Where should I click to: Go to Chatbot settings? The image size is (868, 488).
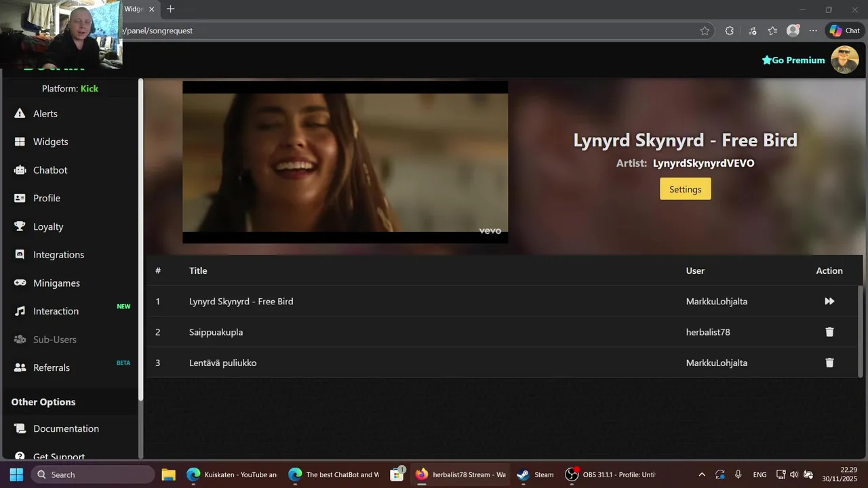(50, 170)
